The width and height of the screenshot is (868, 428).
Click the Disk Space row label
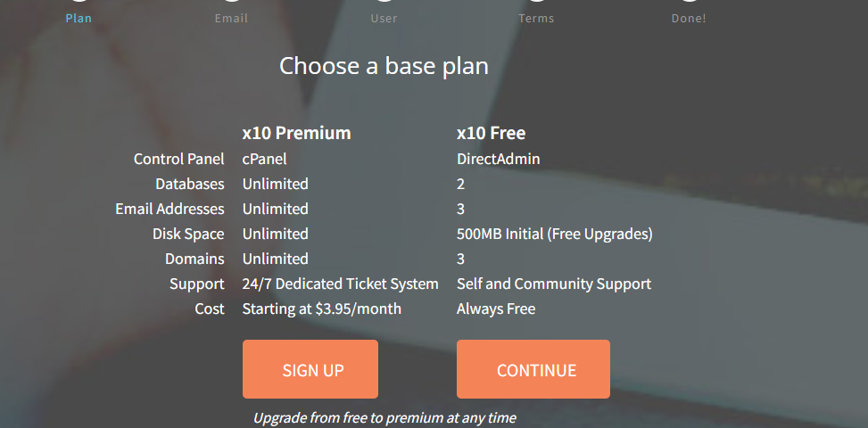188,234
